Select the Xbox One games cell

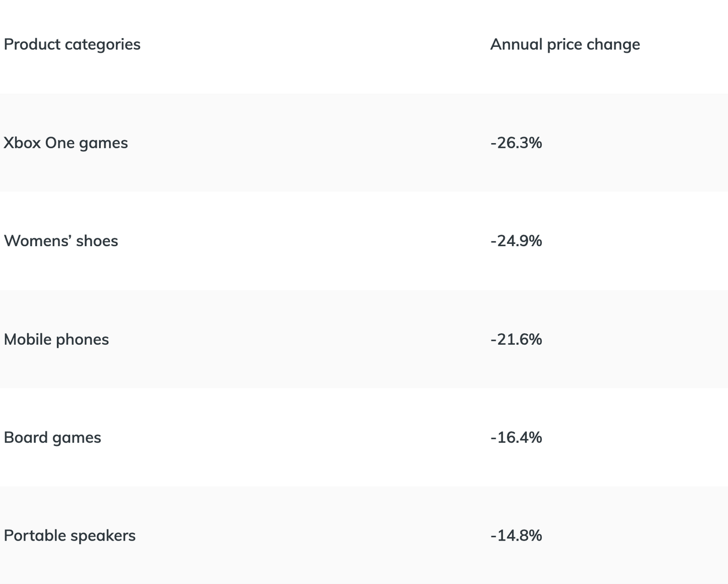pyautogui.click(x=65, y=143)
